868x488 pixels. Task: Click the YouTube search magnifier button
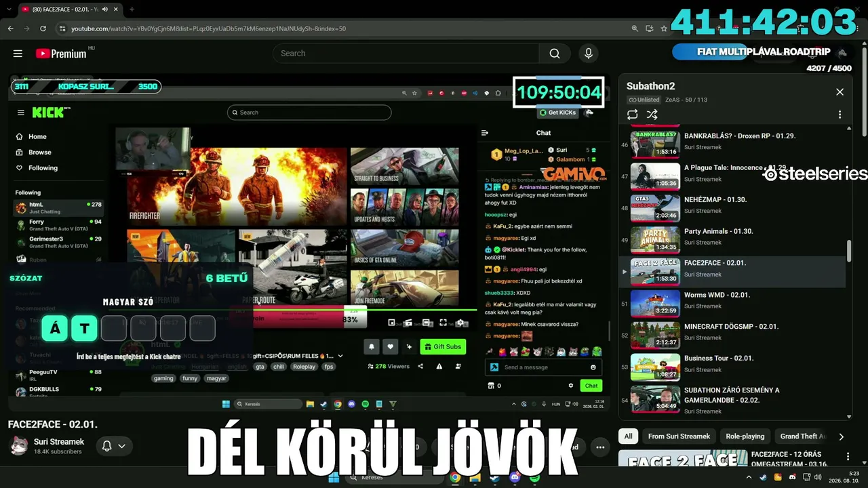(555, 54)
